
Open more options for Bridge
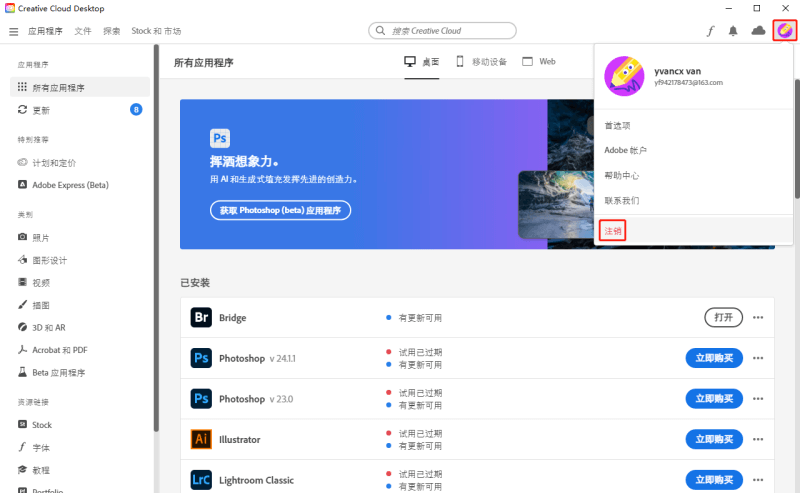pyautogui.click(x=758, y=318)
